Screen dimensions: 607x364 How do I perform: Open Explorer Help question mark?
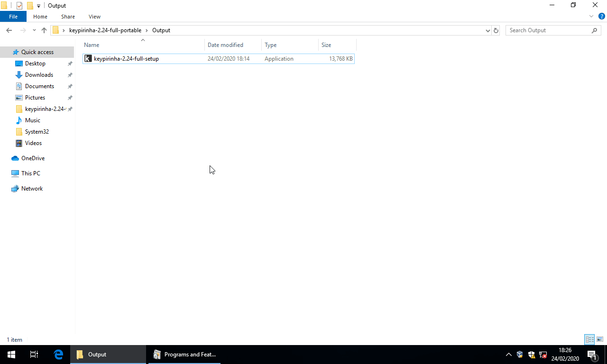pos(601,17)
